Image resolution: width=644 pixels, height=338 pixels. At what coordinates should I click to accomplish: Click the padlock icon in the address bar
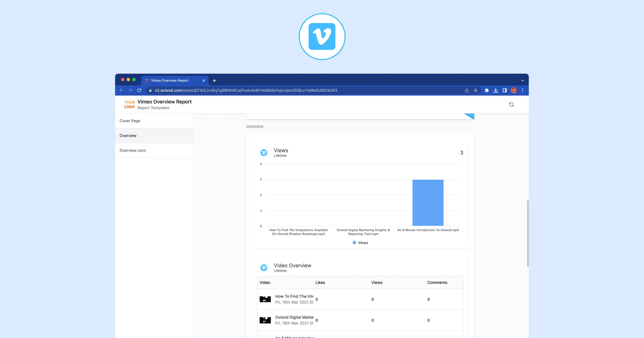pos(150,90)
